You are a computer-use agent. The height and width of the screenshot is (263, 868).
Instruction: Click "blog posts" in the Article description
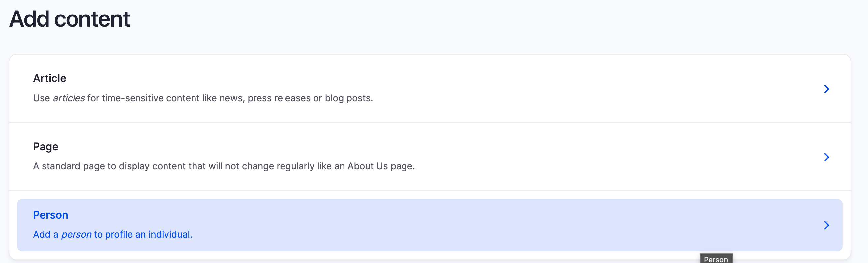coord(348,98)
